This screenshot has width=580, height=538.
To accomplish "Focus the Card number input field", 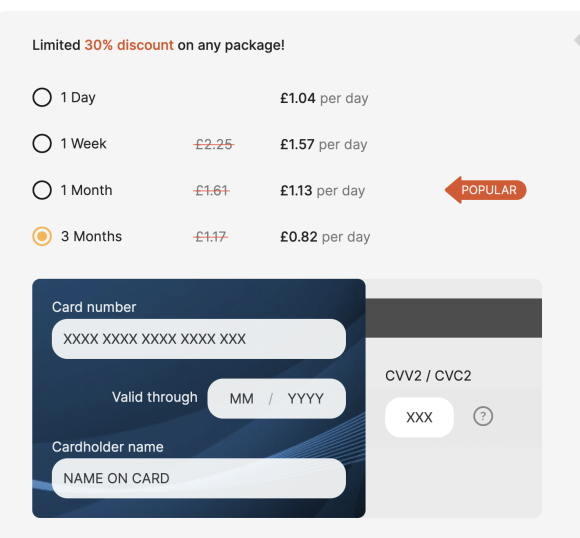I will click(199, 339).
